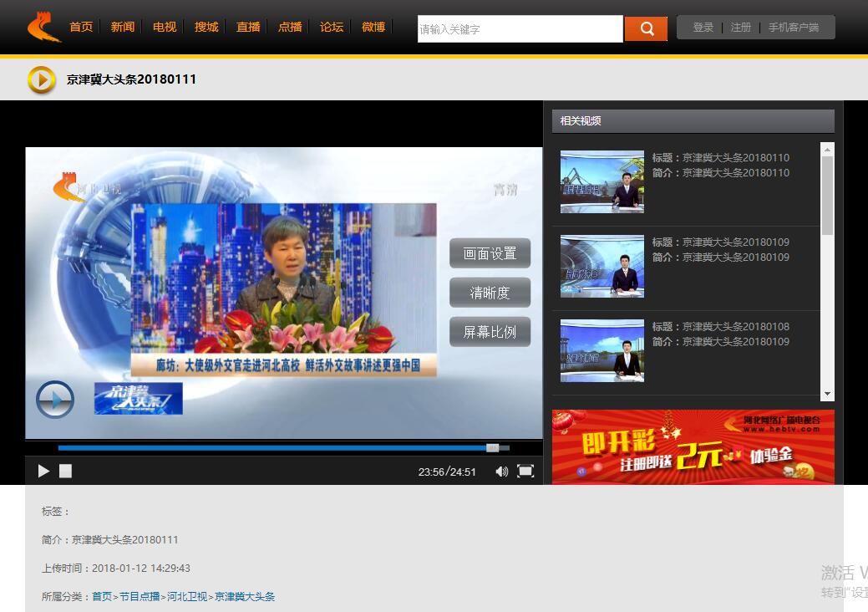The width and height of the screenshot is (868, 612).
Task: Open the 屏幕比例 aspect ratio option
Action: (490, 332)
